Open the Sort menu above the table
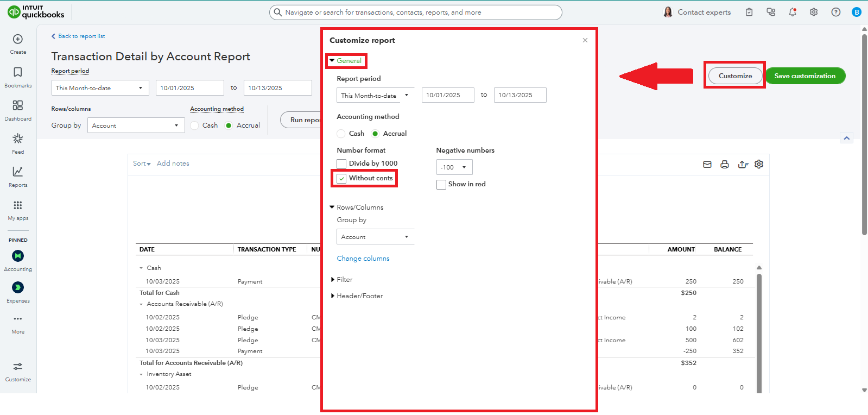Viewport: 868px width, 415px height. point(142,164)
